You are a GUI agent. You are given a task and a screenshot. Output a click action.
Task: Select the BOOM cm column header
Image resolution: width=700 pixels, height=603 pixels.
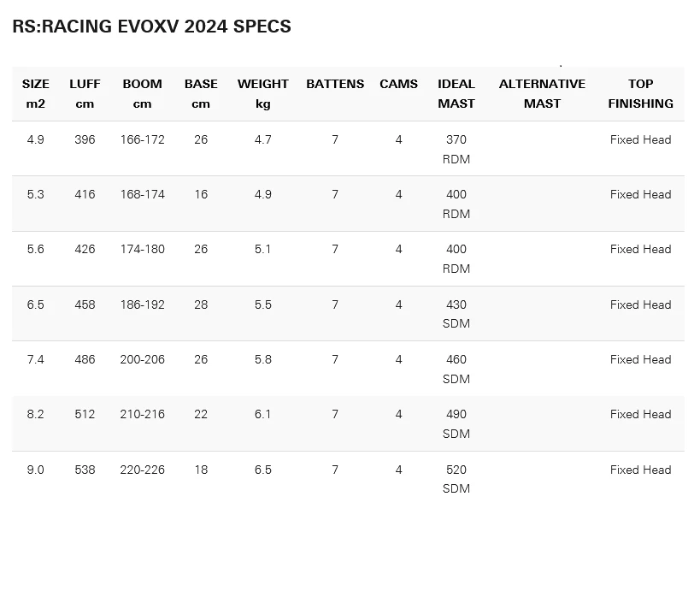pos(142,93)
